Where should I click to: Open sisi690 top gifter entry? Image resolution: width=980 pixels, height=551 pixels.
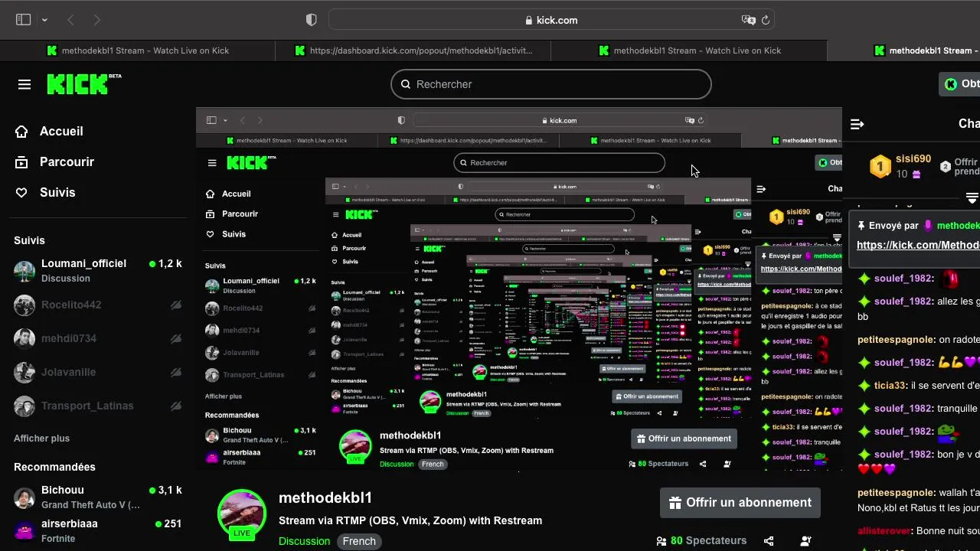pos(900,166)
